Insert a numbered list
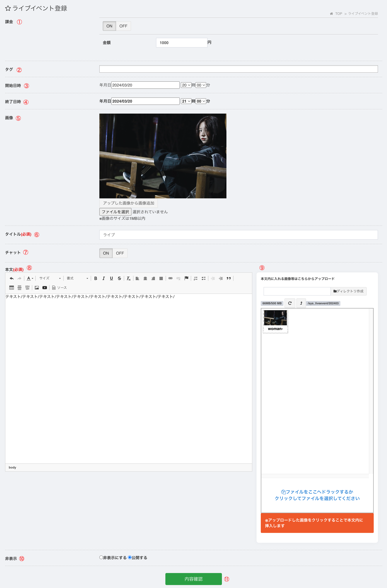Viewport: 387px width, 588px height. click(x=196, y=278)
